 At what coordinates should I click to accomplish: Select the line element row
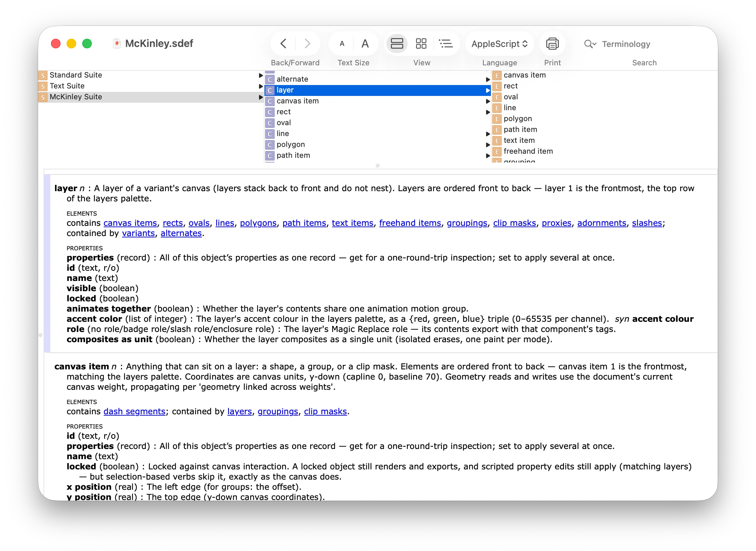604,108
